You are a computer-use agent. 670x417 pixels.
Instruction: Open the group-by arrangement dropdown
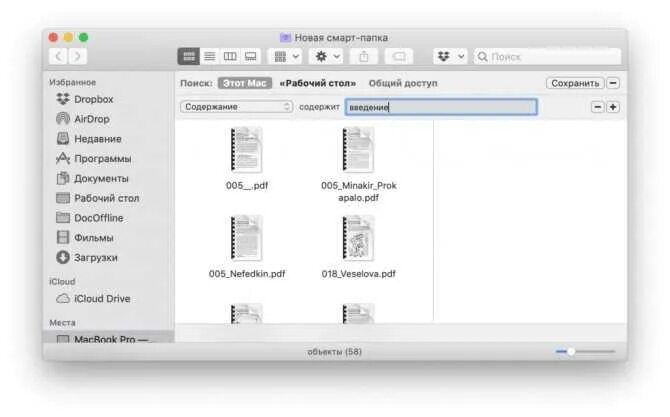(x=286, y=56)
